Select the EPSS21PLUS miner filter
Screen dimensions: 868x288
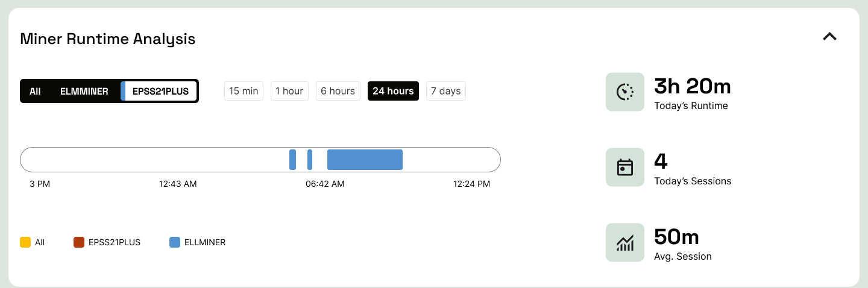click(159, 92)
